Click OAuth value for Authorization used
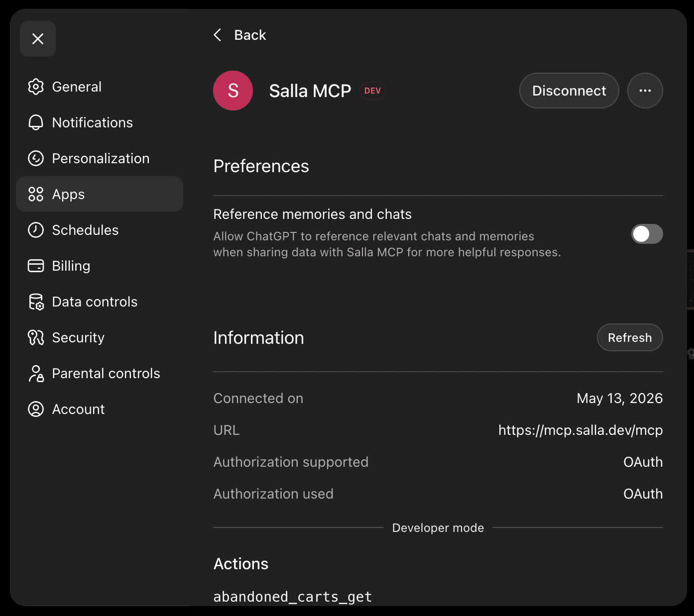This screenshot has height=616, width=694. pyautogui.click(x=643, y=494)
